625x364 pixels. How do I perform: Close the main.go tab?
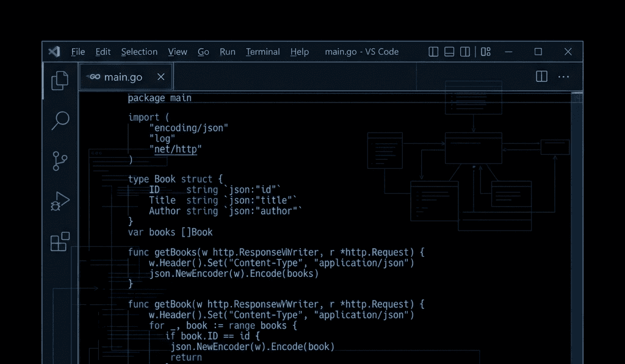click(161, 77)
